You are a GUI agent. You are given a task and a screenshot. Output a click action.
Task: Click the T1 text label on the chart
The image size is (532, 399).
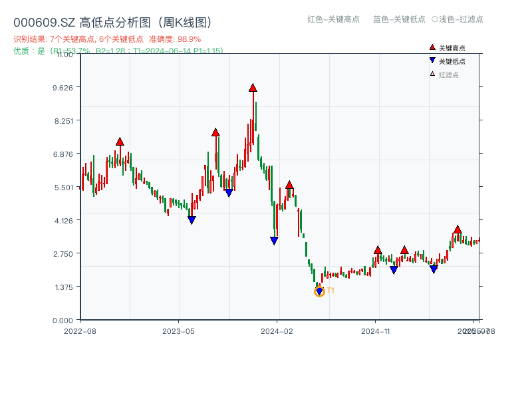pyautogui.click(x=329, y=290)
